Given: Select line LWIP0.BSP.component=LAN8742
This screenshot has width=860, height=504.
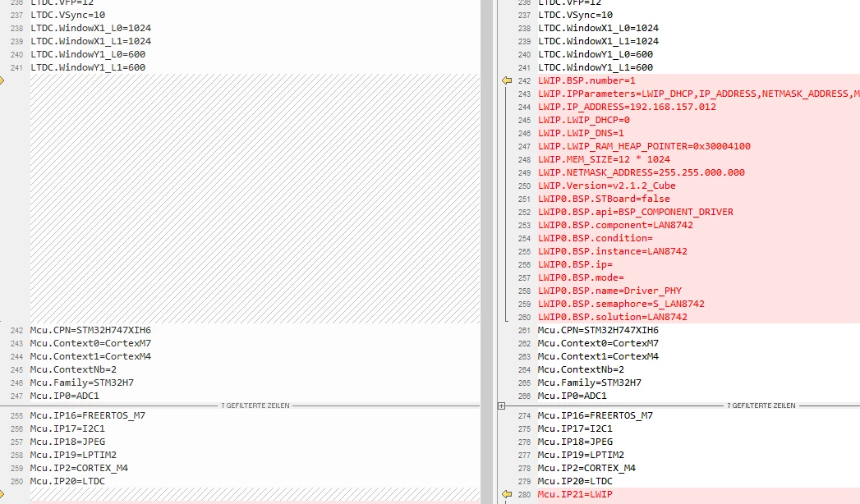Looking at the screenshot, I should [615, 225].
